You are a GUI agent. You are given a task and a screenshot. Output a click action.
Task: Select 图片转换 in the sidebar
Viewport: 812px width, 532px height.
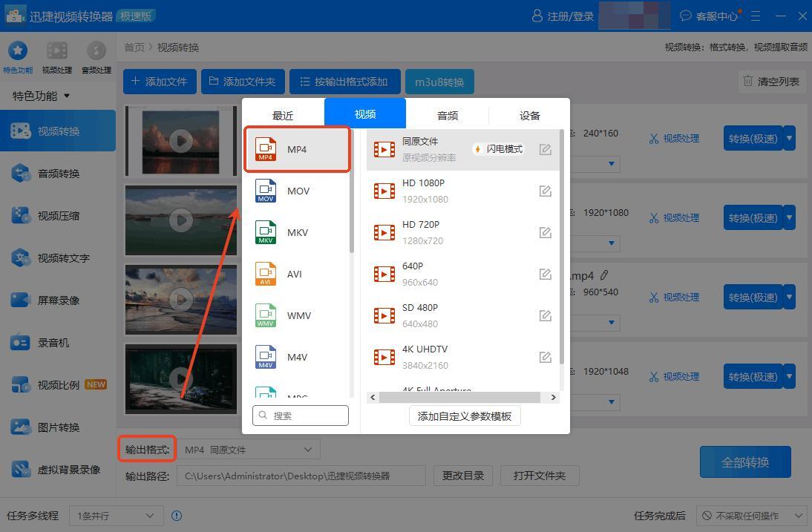[58, 427]
